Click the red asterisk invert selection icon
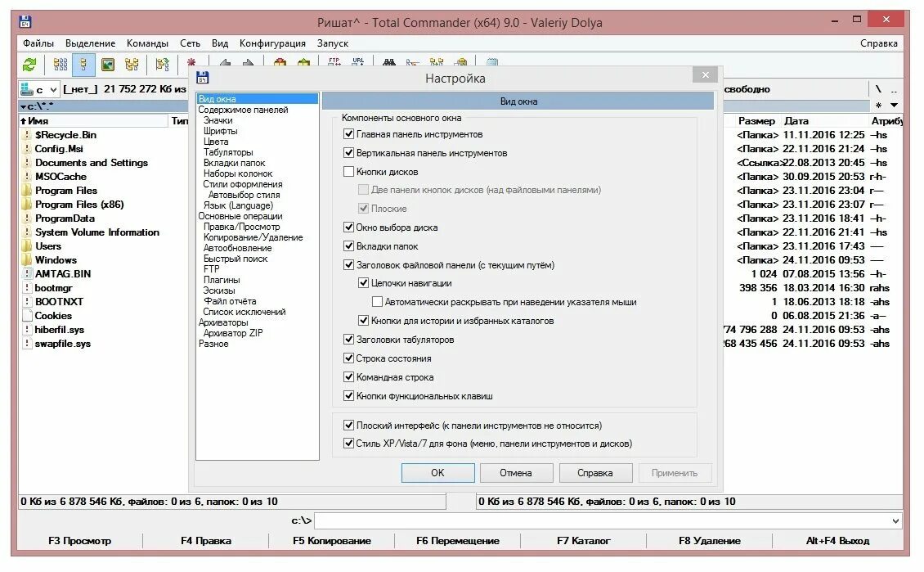The image size is (924, 572). tap(191, 62)
